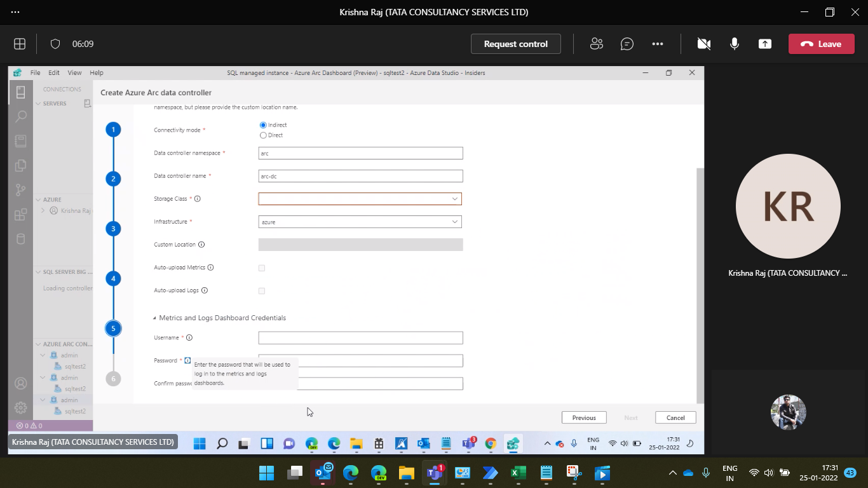Enable the Auto-upload Metrics checkbox
Image resolution: width=868 pixels, height=488 pixels.
[261, 268]
